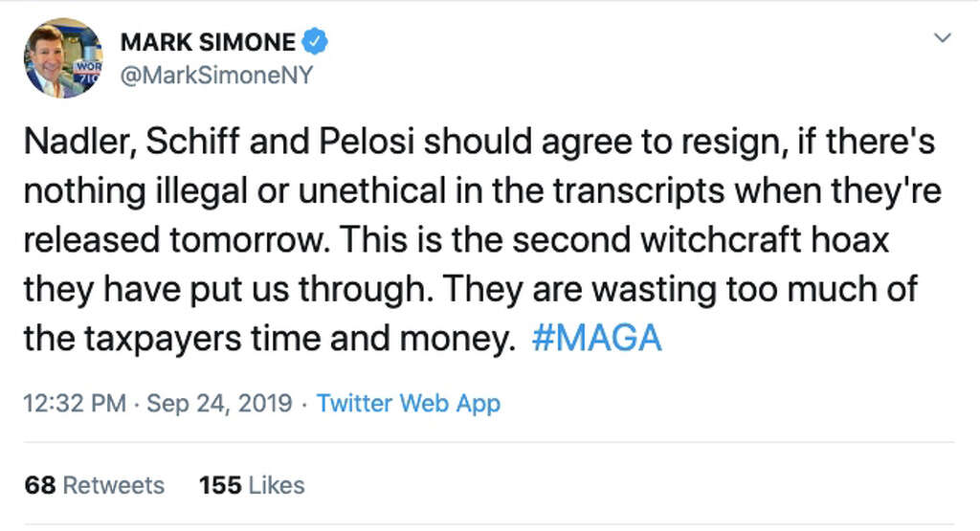980x531 pixels.
Task: Click the blue verified badge
Action: pyautogui.click(x=315, y=42)
